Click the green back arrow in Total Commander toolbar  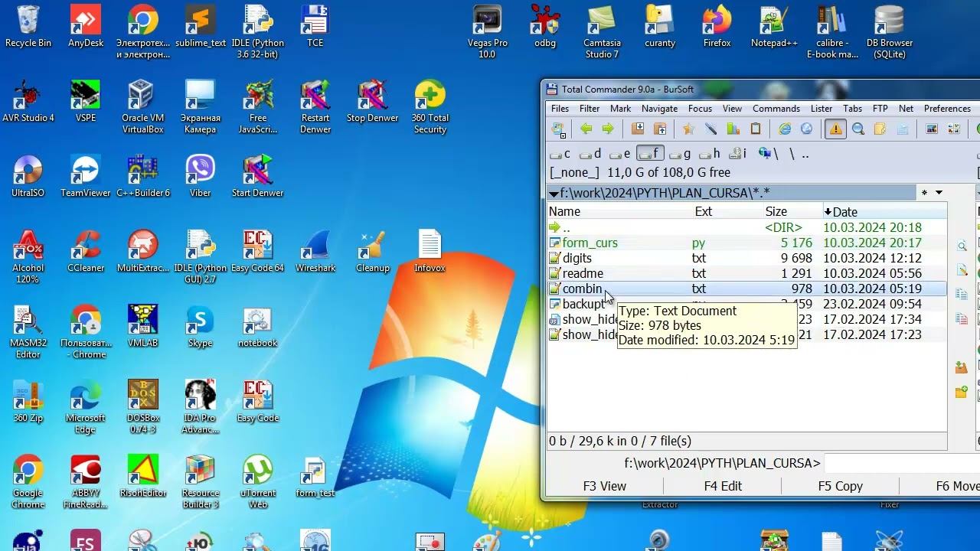click(x=586, y=129)
